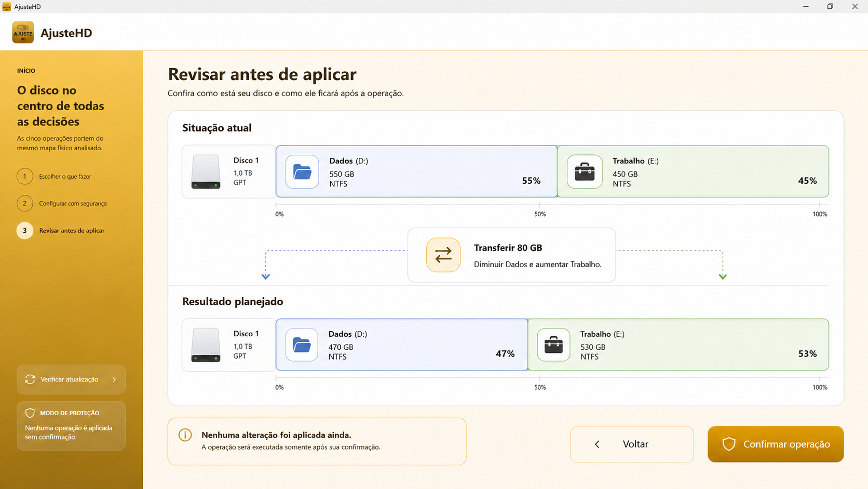
Task: Click 'Diminuir Dados e aumentar Trabalho.' text
Action: pyautogui.click(x=538, y=264)
